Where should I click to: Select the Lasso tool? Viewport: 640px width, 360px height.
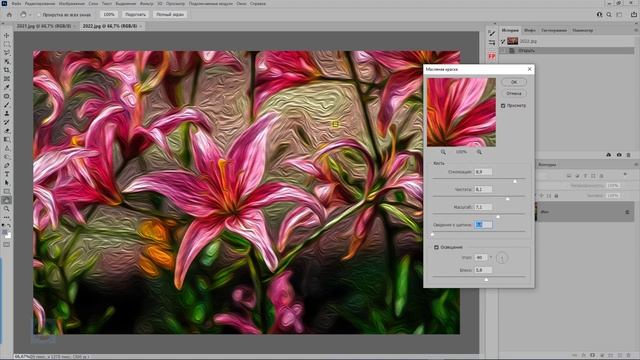pyautogui.click(x=7, y=53)
